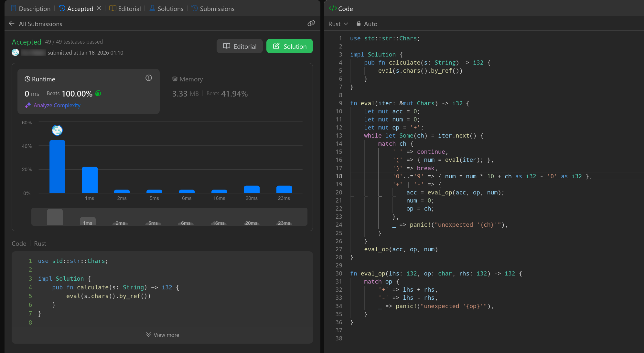Click the clapping hands icon beside 100.00%
This screenshot has width=644, height=353.
coord(98,94)
